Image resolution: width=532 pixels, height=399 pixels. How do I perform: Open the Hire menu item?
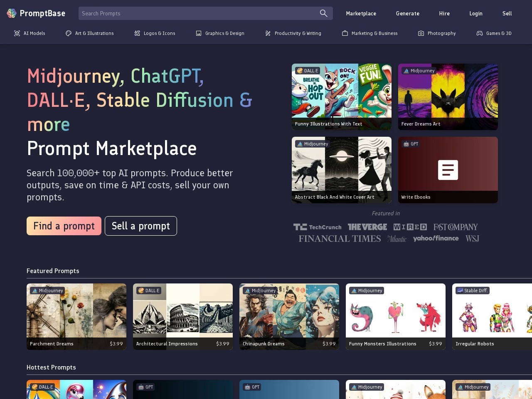pyautogui.click(x=444, y=13)
